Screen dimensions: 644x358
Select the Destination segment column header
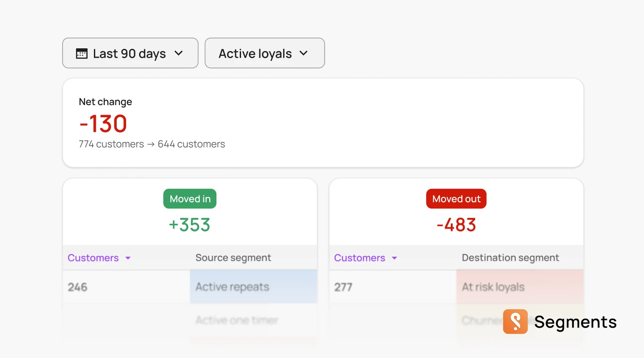pyautogui.click(x=510, y=258)
